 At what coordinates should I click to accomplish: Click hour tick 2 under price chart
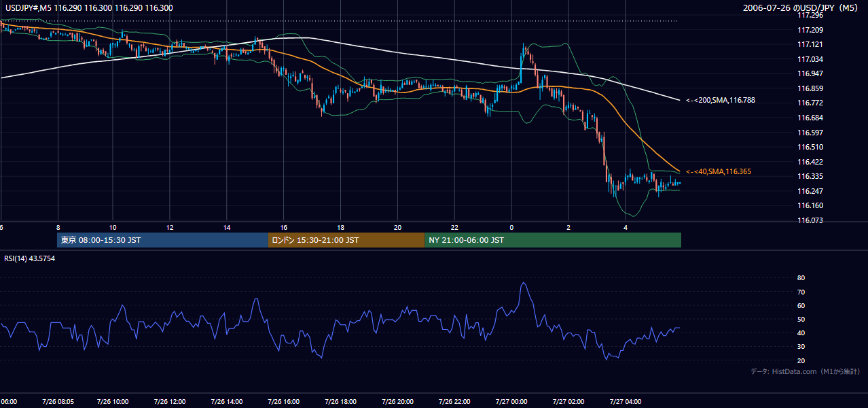(x=568, y=228)
